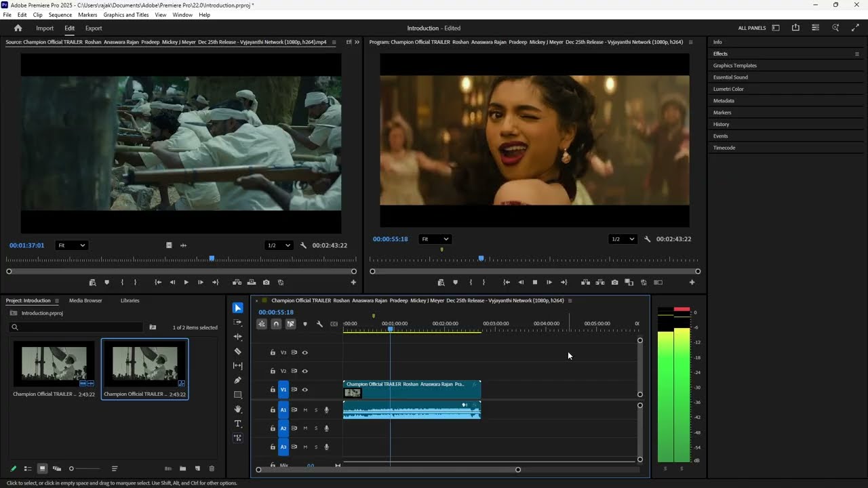
Task: Add a marker in the timeline panel
Action: tap(305, 324)
